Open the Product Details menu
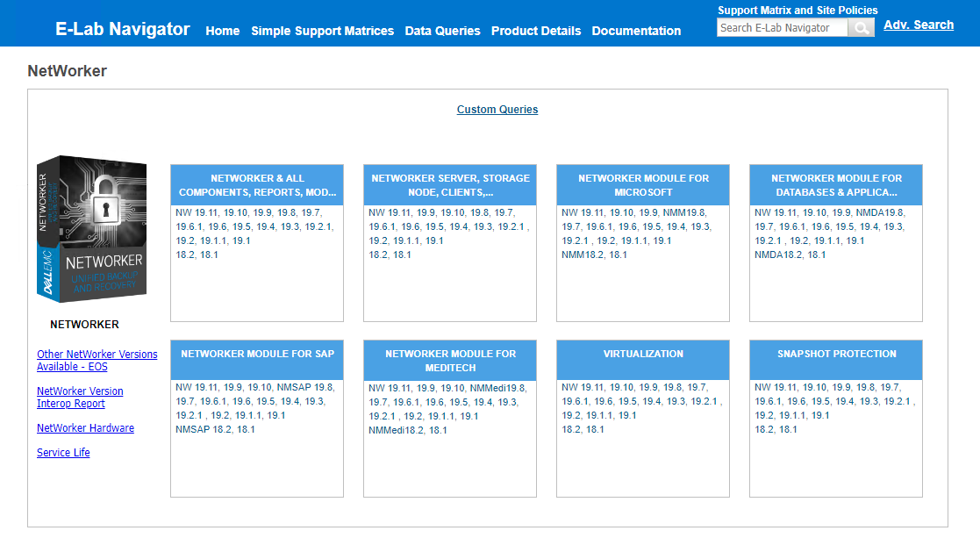The height and width of the screenshot is (545, 980). point(535,31)
